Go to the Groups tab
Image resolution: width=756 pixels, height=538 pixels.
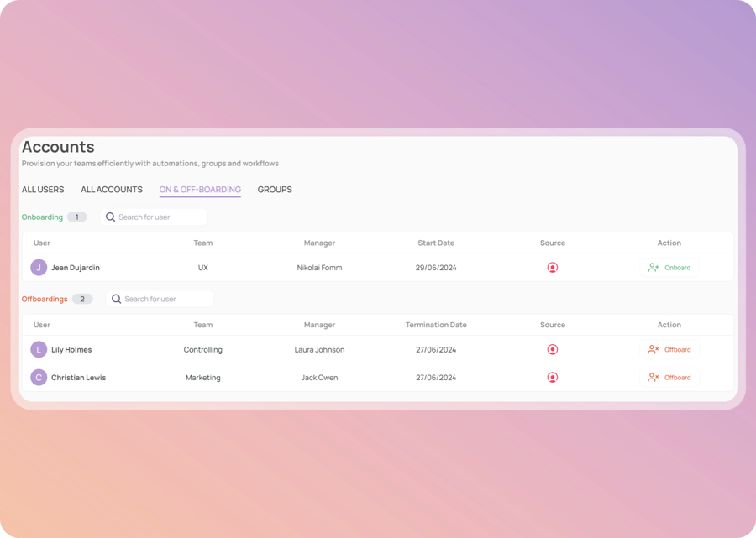(275, 190)
